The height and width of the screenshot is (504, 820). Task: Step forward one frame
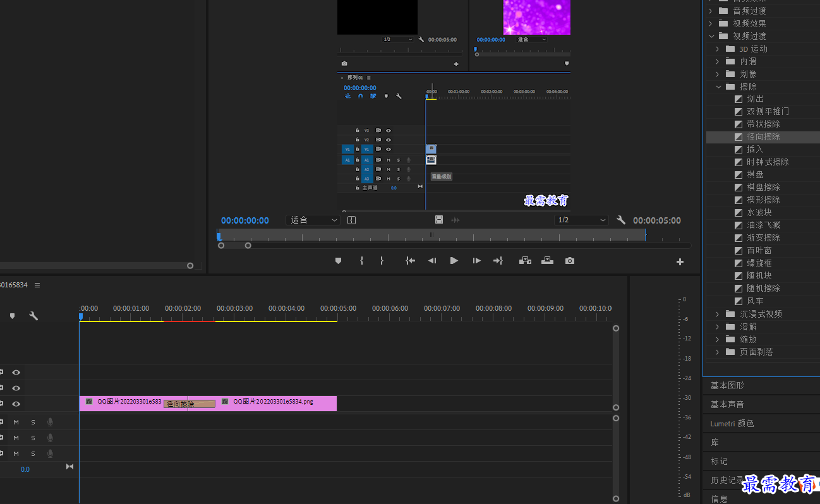pos(476,261)
